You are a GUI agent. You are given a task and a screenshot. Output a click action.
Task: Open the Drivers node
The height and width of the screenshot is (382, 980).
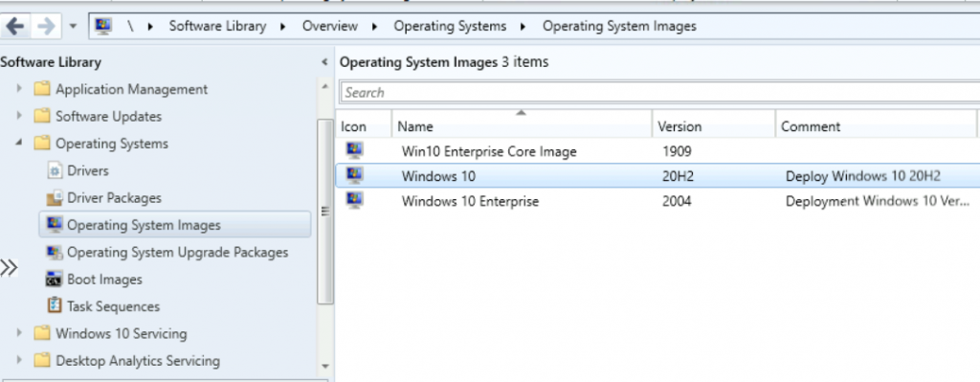pos(87,170)
